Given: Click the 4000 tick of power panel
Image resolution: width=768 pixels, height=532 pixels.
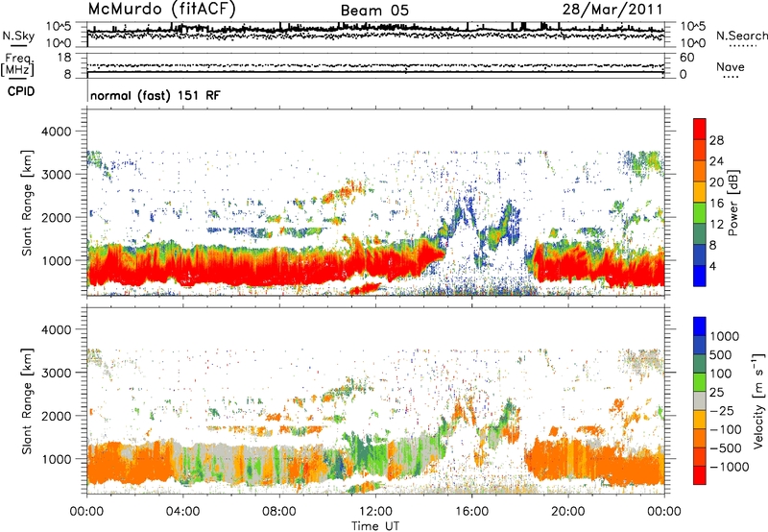Looking at the screenshot, I should pos(56,132).
